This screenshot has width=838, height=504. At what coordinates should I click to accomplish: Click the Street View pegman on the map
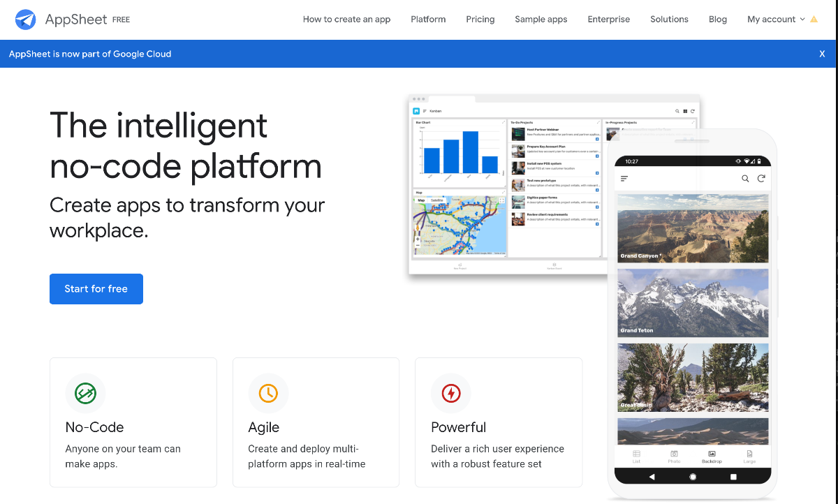418,228
